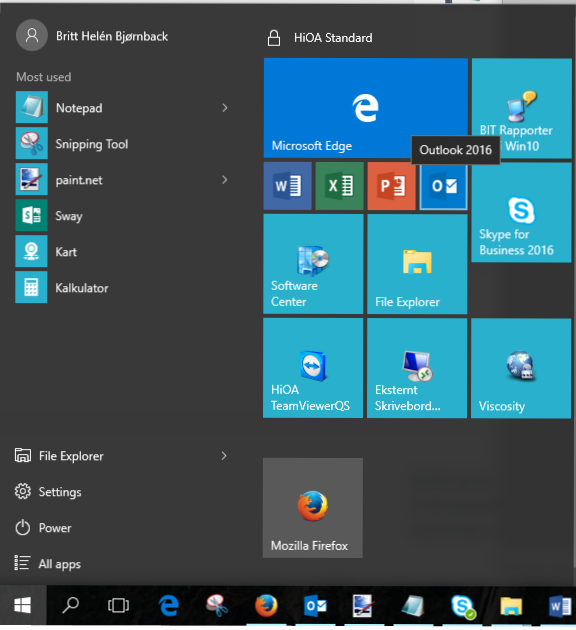Open the PowerPoint small tile
Viewport: 576px width, 630px height.
[391, 186]
